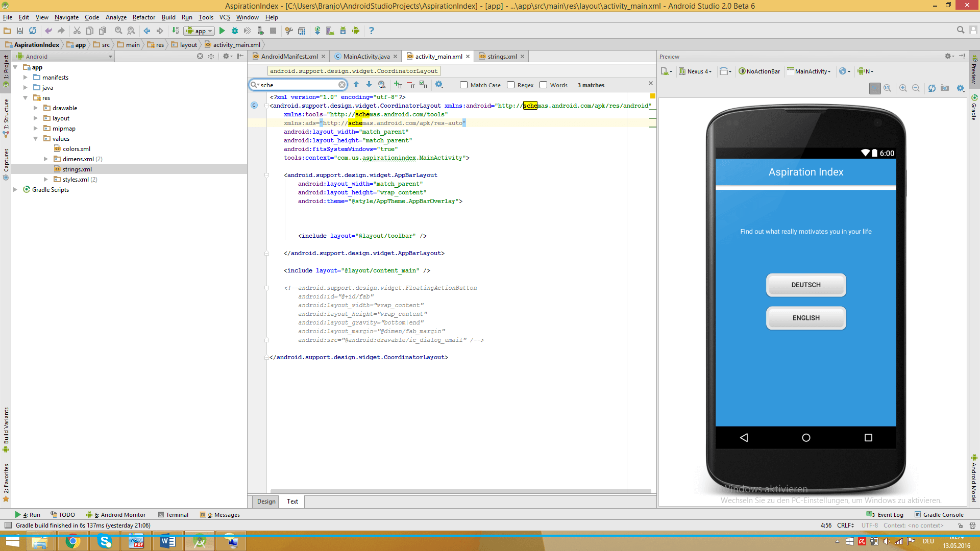The width and height of the screenshot is (980, 551).
Task: Switch to the MainActivity.java tab
Action: [366, 56]
